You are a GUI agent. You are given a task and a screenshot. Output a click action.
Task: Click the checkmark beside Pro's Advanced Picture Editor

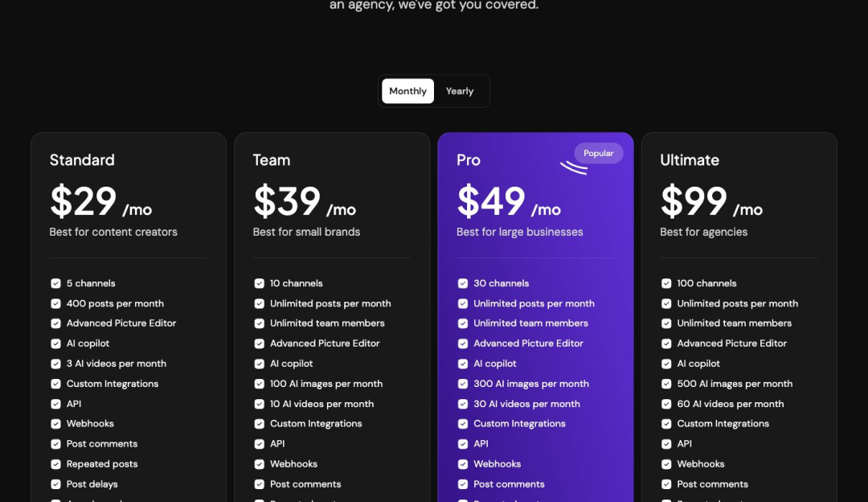[463, 344]
